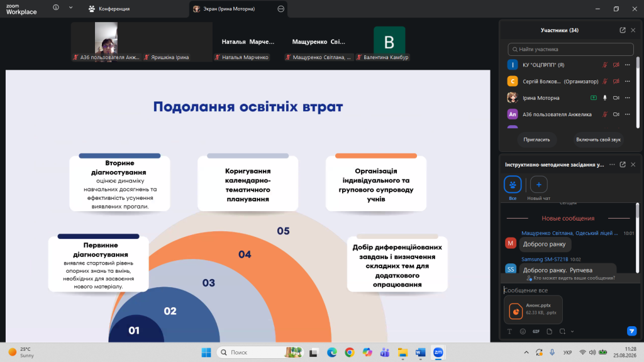The width and height of the screenshot is (644, 362).
Task: Close the Участники panel
Action: [633, 30]
